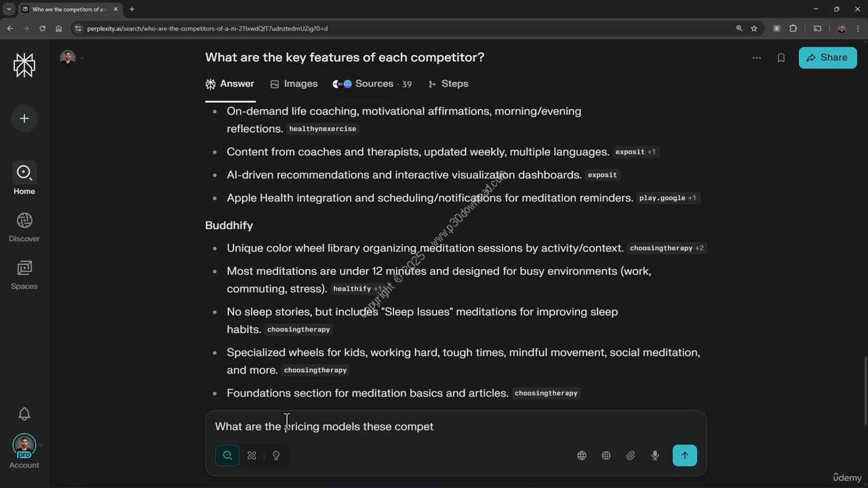Open the three-dots more options menu
Screen dimensions: 868x488
coord(757,58)
